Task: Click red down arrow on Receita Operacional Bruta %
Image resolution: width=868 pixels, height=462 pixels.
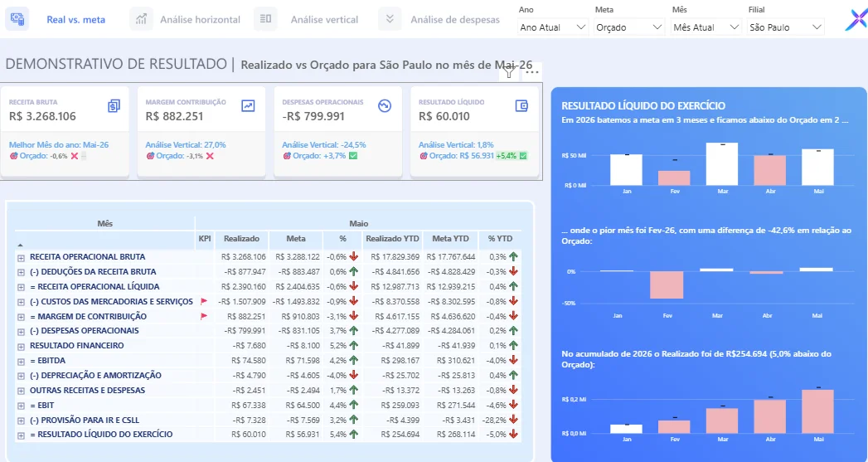Action: click(x=354, y=256)
